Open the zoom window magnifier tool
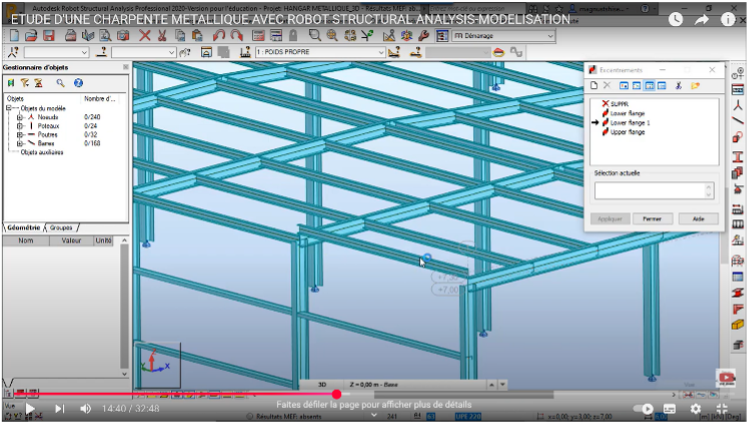 tap(314, 35)
